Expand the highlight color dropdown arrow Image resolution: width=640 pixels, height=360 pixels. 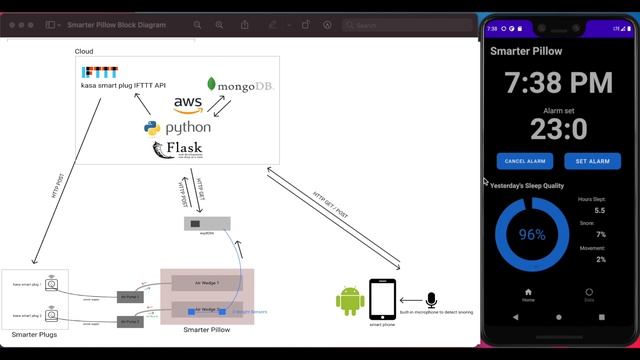point(289,25)
